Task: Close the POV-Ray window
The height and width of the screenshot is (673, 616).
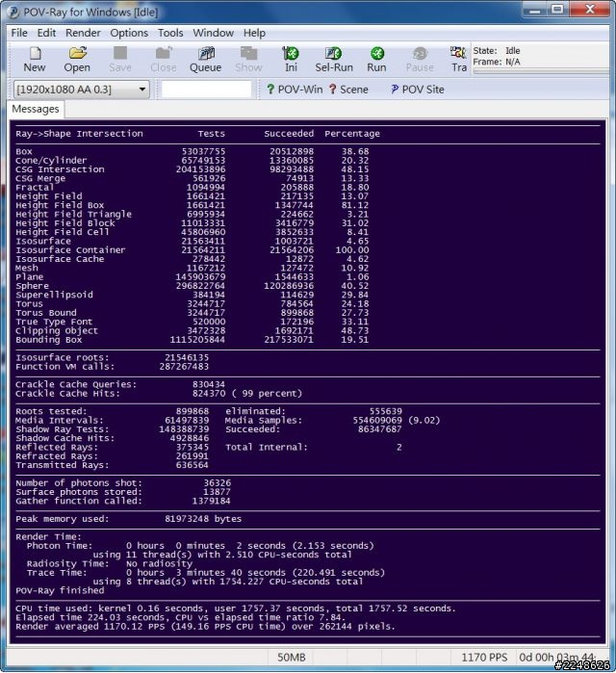Action: tap(590, 10)
